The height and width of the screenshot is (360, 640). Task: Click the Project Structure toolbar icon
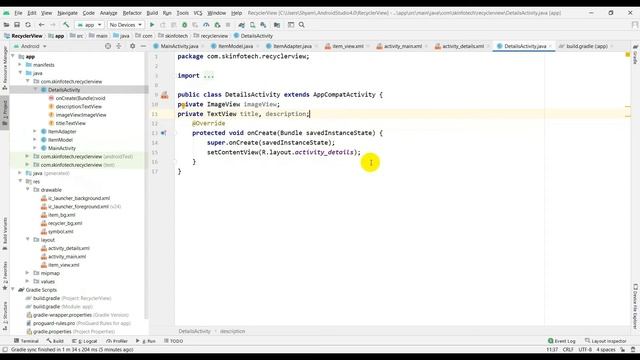point(277,25)
